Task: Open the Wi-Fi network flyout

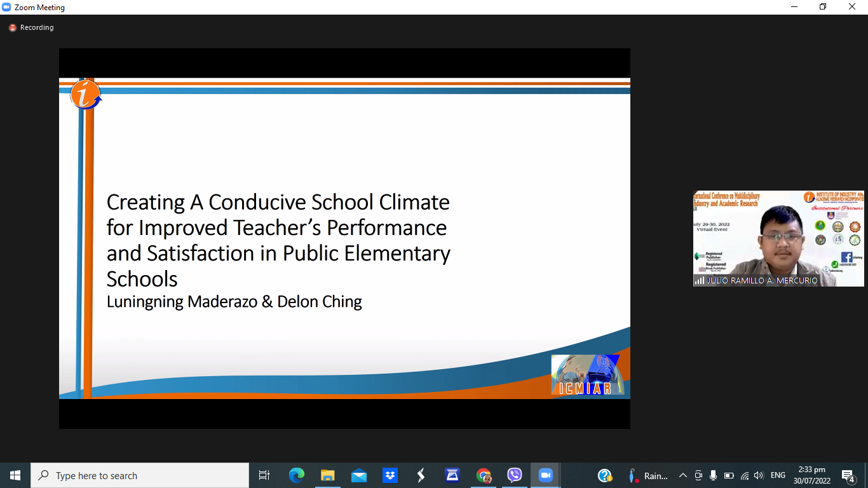Action: 744,475
